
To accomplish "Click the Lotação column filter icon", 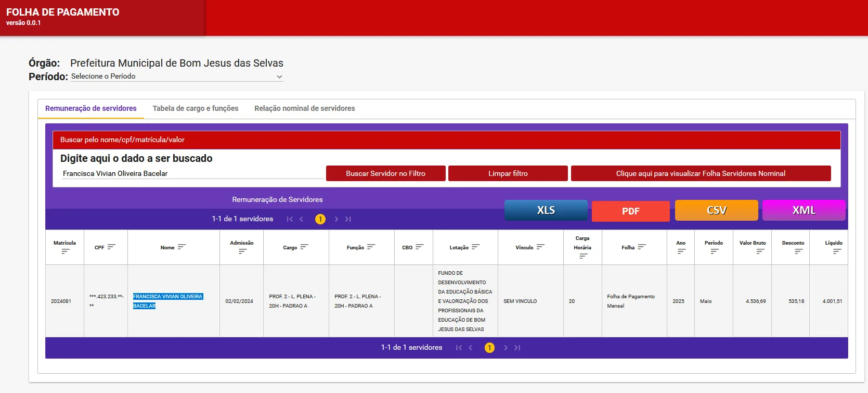I will click(475, 247).
